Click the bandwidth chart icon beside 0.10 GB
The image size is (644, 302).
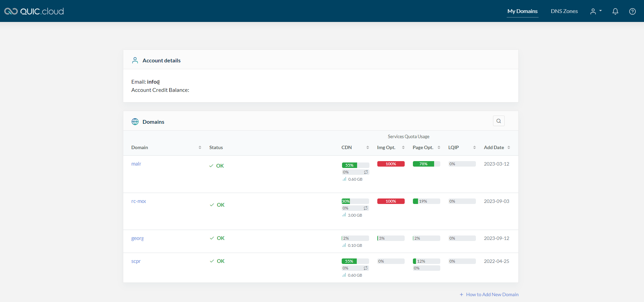344,245
